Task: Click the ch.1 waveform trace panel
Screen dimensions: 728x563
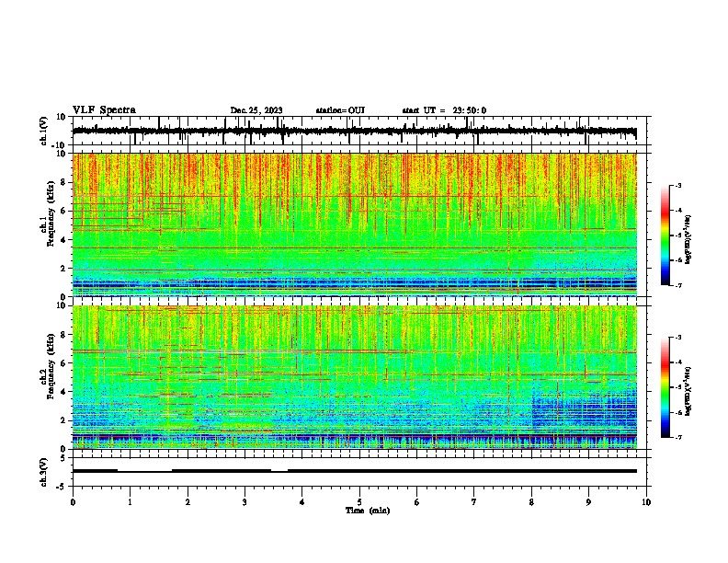Action: pos(361,131)
